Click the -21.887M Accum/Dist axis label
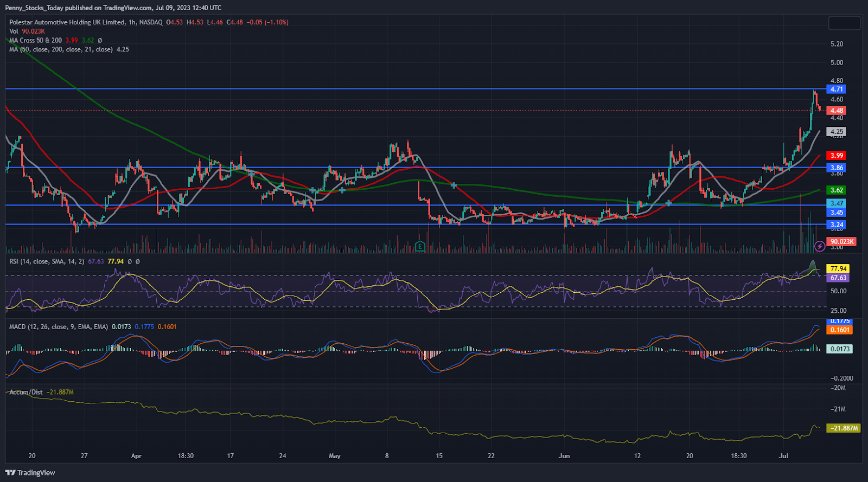This screenshot has height=482, width=868. (x=844, y=428)
